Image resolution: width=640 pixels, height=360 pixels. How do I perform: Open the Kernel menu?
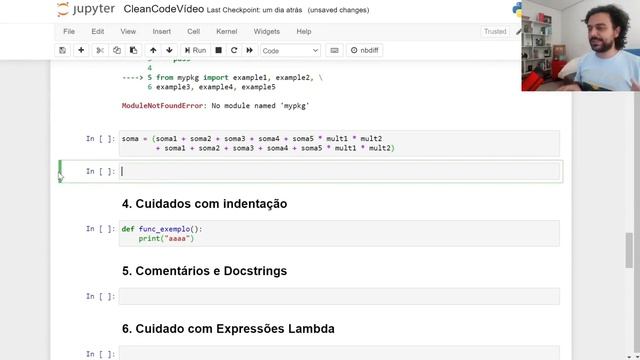point(227,31)
